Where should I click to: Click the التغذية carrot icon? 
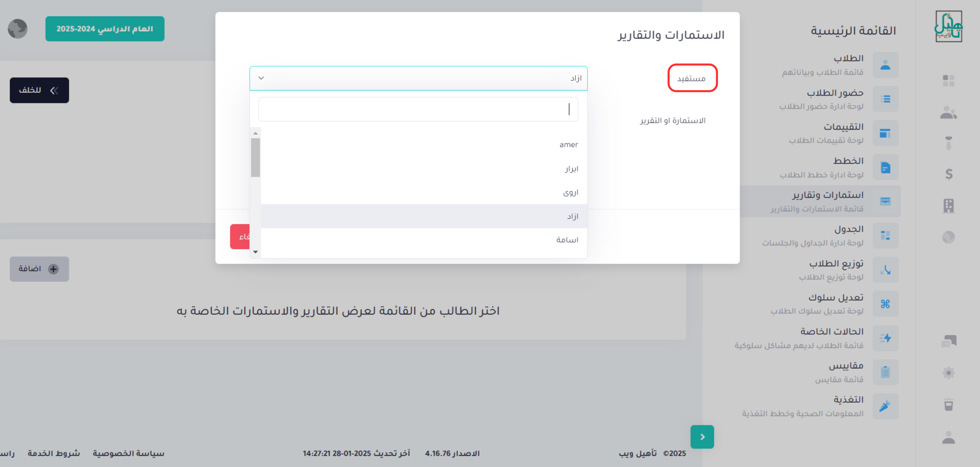pos(885,406)
